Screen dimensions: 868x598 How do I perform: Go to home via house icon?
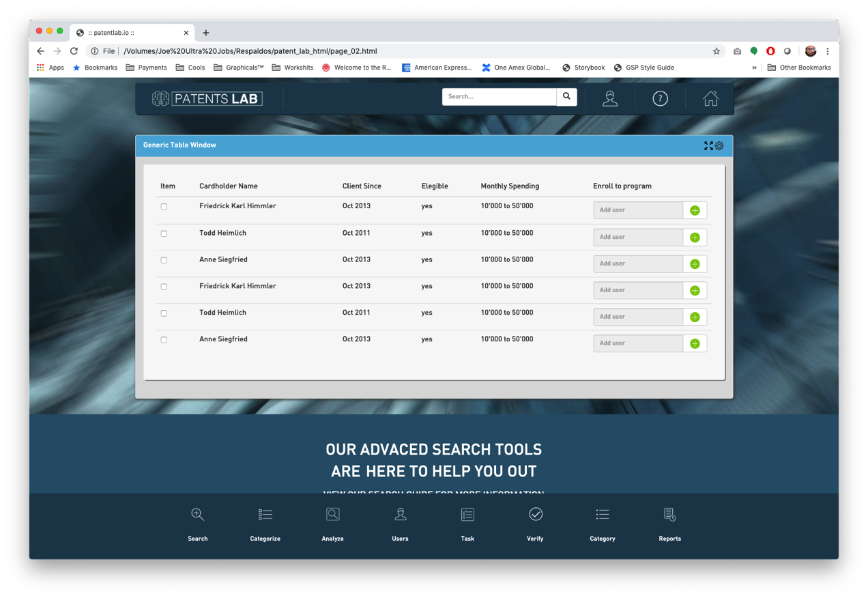(710, 98)
